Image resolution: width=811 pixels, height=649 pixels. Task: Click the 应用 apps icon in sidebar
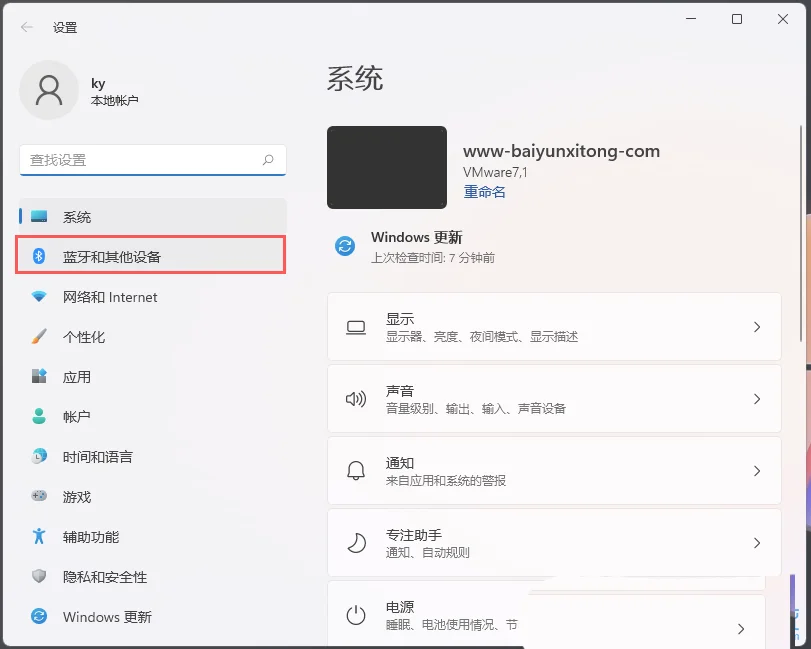click(x=39, y=376)
